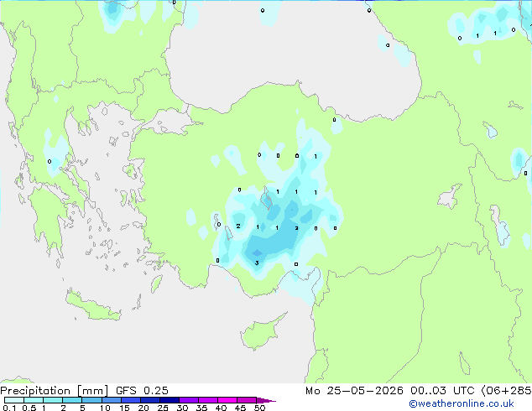The image size is (532, 411).
Task: Pick the 0.1–0.5 mm lightest legend swatch
Action: [x=14, y=400]
